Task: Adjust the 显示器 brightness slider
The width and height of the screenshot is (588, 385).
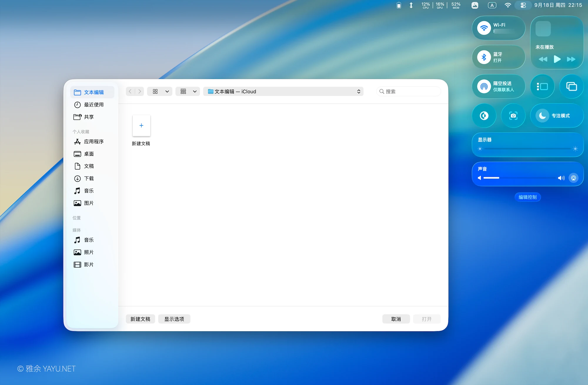Action: tap(527, 149)
